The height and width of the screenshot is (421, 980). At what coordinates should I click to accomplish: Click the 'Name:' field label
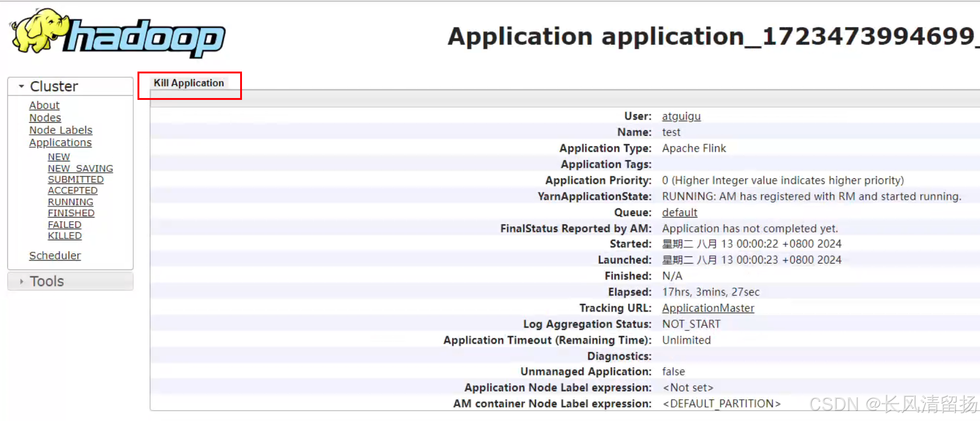tap(634, 132)
